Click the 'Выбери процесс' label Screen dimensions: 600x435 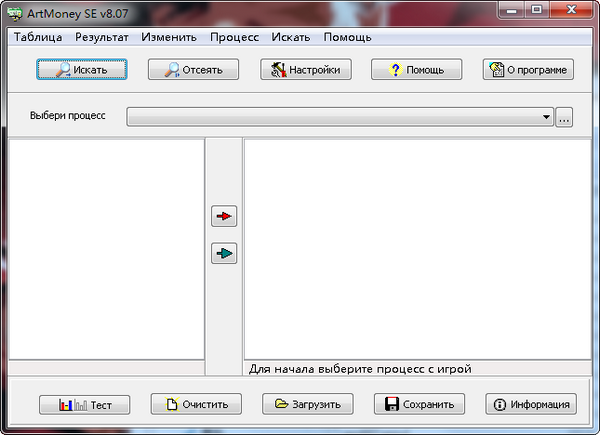[68, 116]
